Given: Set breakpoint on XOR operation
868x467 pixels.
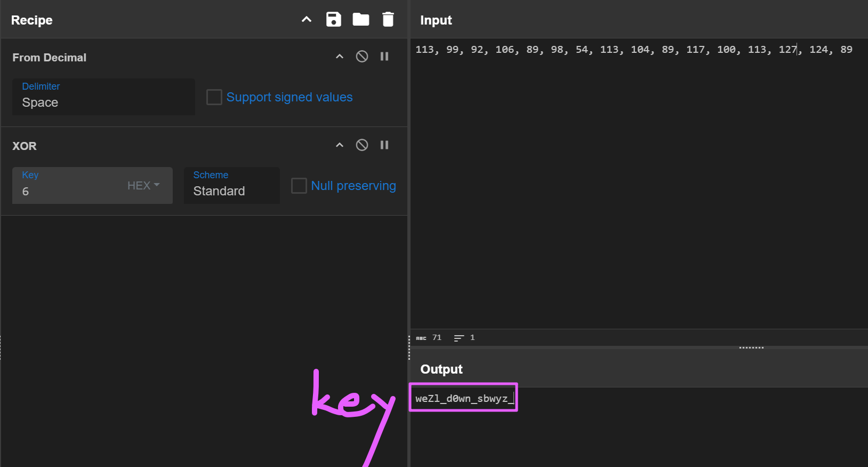Looking at the screenshot, I should pyautogui.click(x=384, y=145).
